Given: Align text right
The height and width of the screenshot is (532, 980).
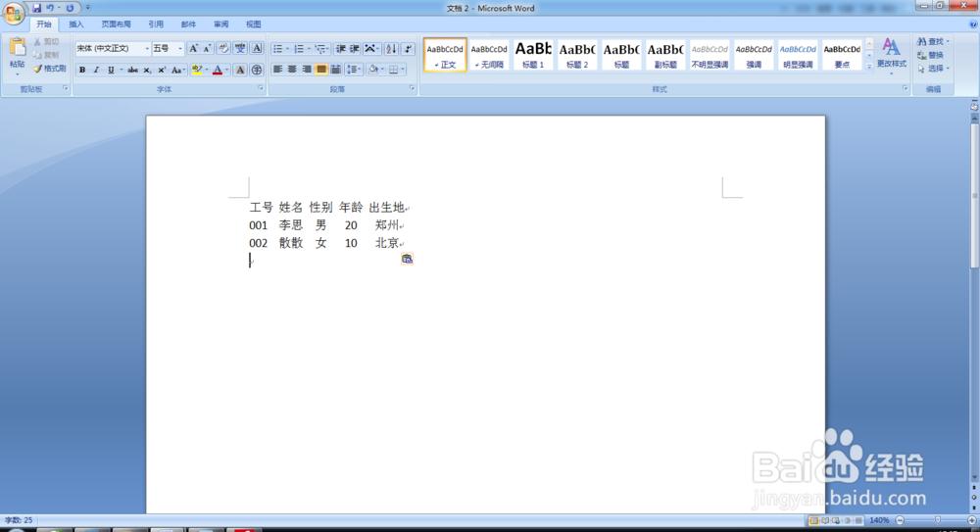Looking at the screenshot, I should (x=306, y=70).
